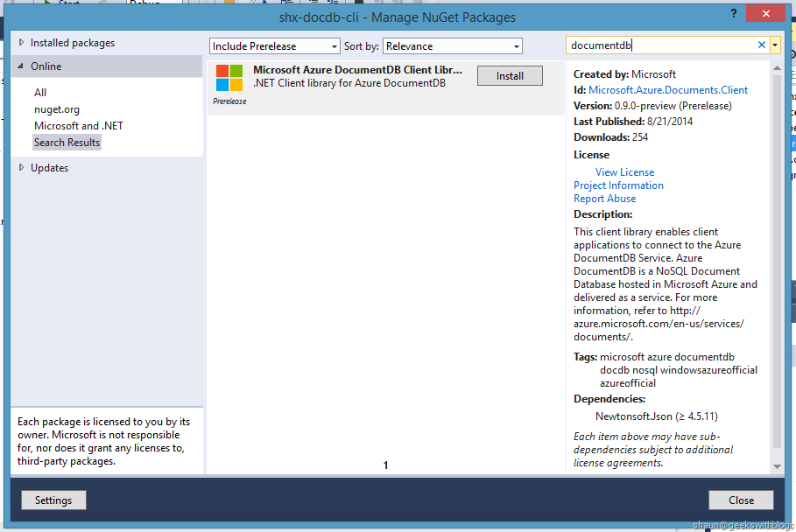Image resolution: width=796 pixels, height=532 pixels.
Task: Click the Close button at bottom
Action: coord(741,500)
